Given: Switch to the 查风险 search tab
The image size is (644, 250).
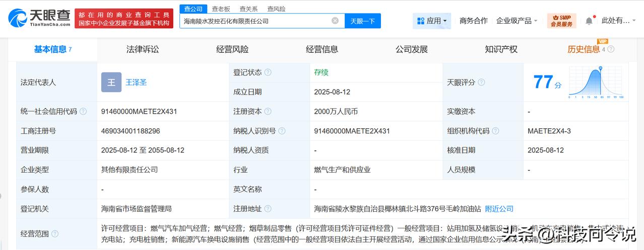Looking at the screenshot, I should 276,9.
